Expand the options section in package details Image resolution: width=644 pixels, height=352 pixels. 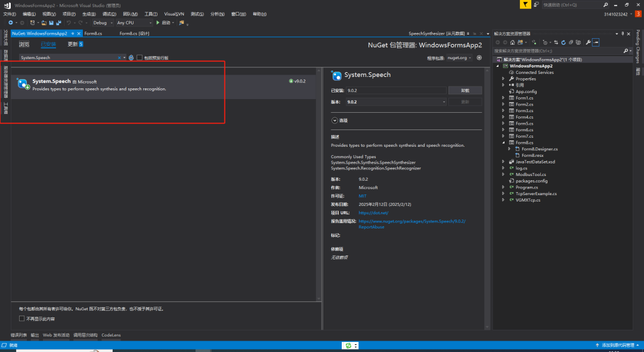(335, 121)
